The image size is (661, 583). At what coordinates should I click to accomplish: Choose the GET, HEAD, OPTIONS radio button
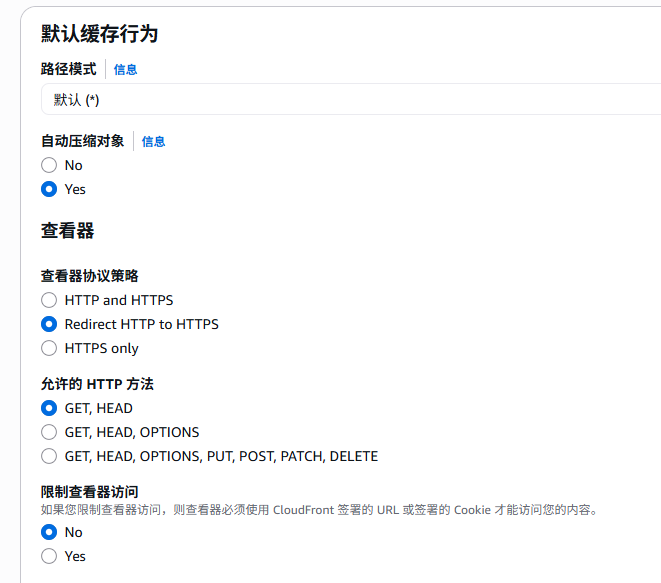[x=49, y=432]
